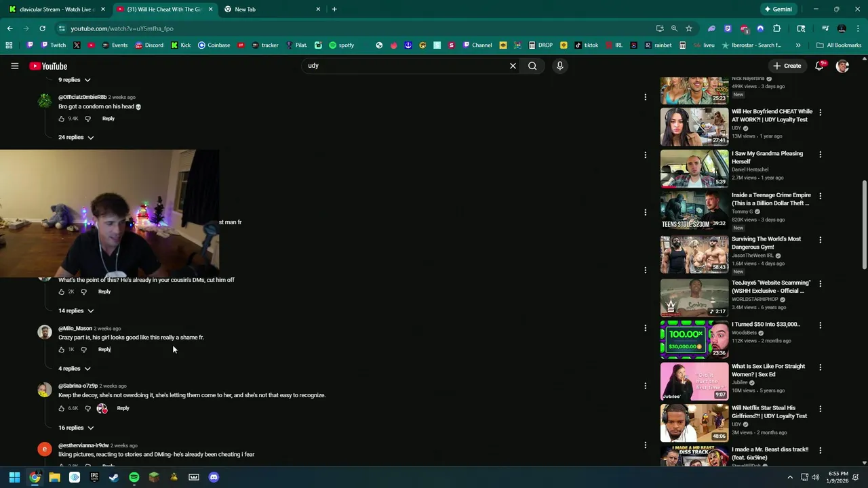Expand the 9 replies thread
Viewport: 868px width, 488px height.
point(75,80)
